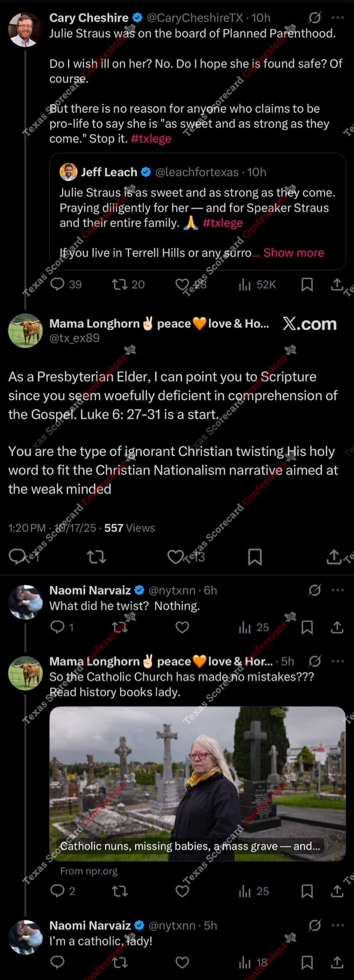Image resolution: width=354 pixels, height=980 pixels.
Task: Open Mama Longhorn's longhorn avatar
Action: pos(26,330)
